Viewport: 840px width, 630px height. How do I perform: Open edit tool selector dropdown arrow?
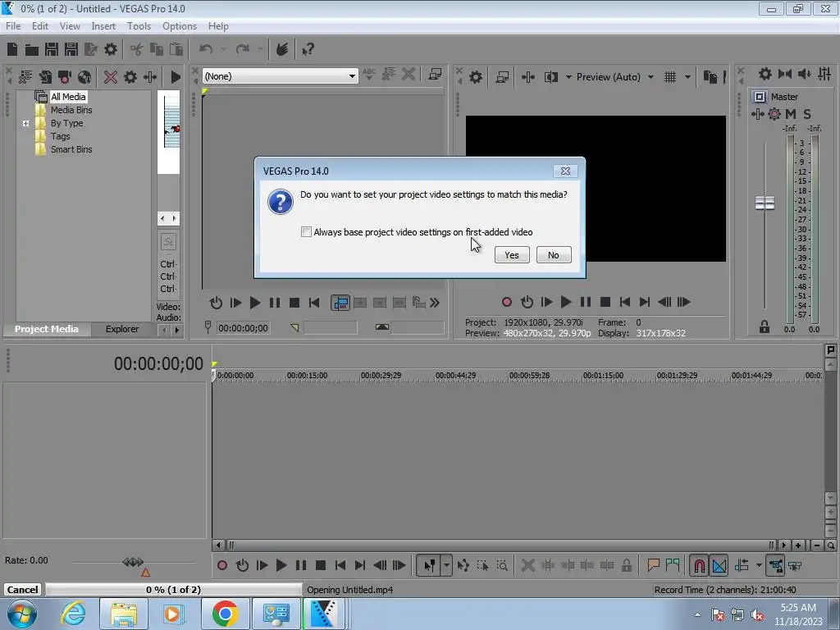[x=446, y=565]
